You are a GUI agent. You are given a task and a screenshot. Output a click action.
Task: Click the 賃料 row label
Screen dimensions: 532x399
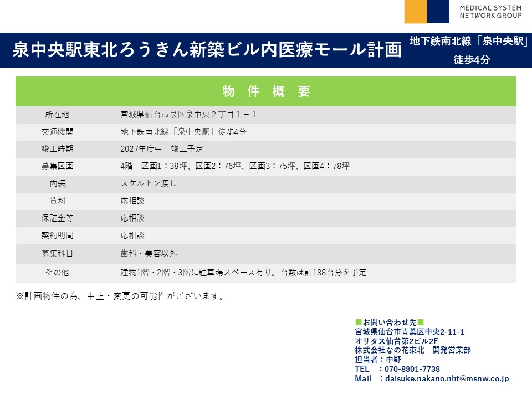point(57,201)
